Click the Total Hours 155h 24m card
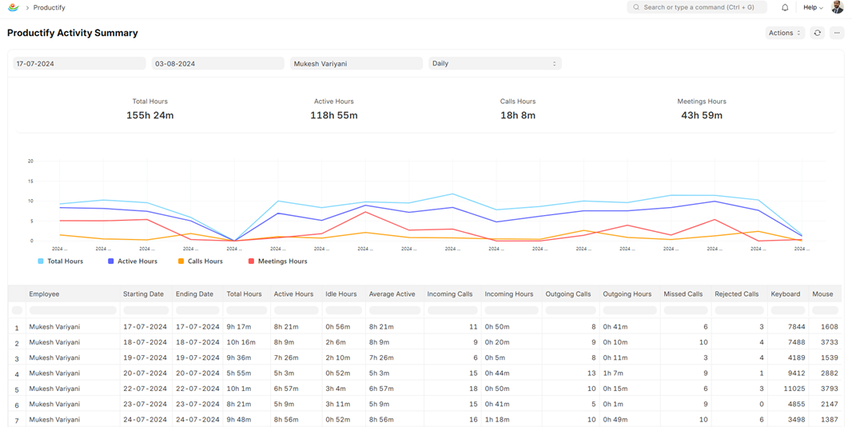 [150, 109]
